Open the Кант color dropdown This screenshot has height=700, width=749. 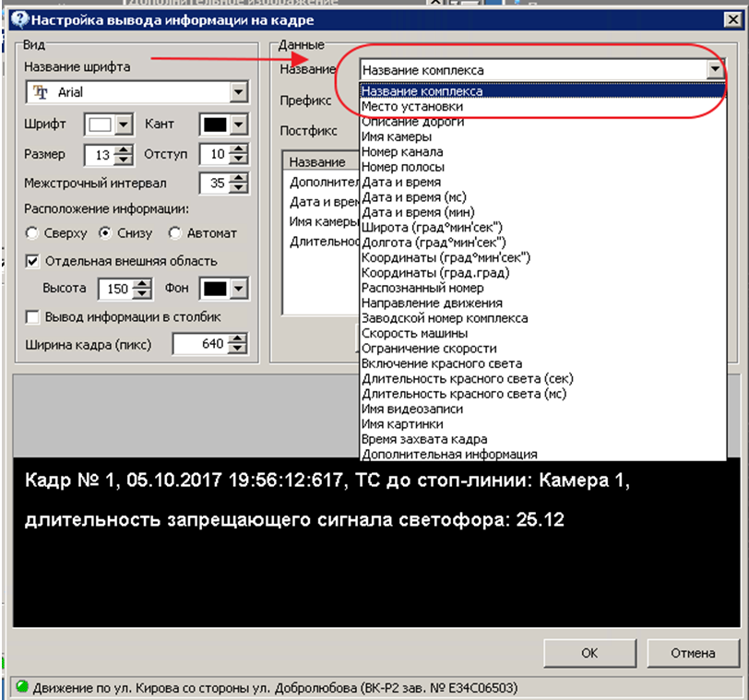point(237,125)
